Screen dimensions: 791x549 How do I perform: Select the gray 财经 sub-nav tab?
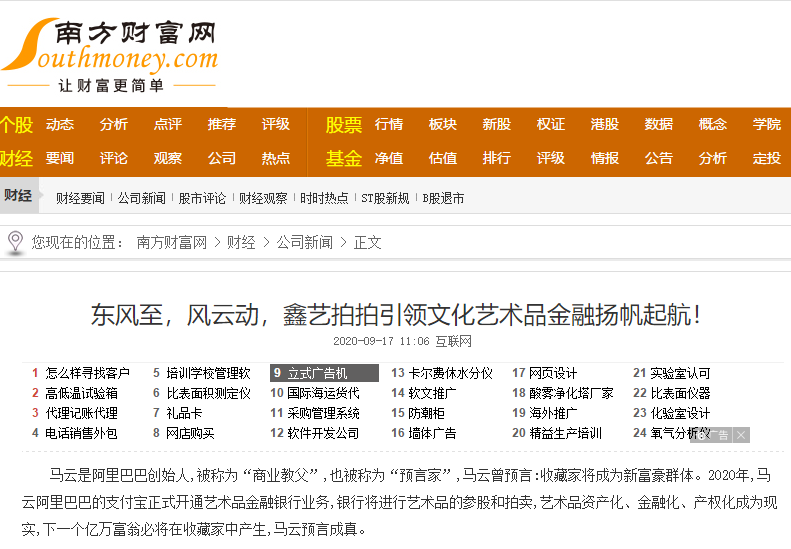[19, 195]
